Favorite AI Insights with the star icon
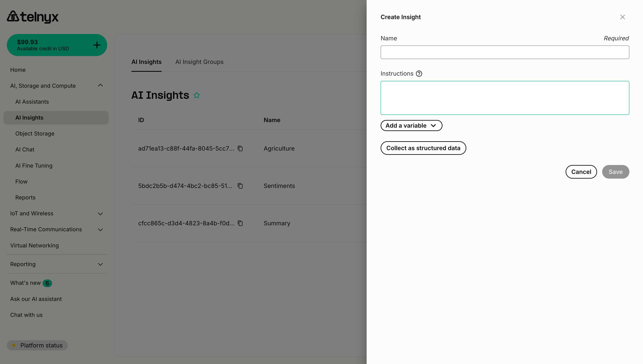Image resolution: width=643 pixels, height=364 pixels. (x=197, y=95)
